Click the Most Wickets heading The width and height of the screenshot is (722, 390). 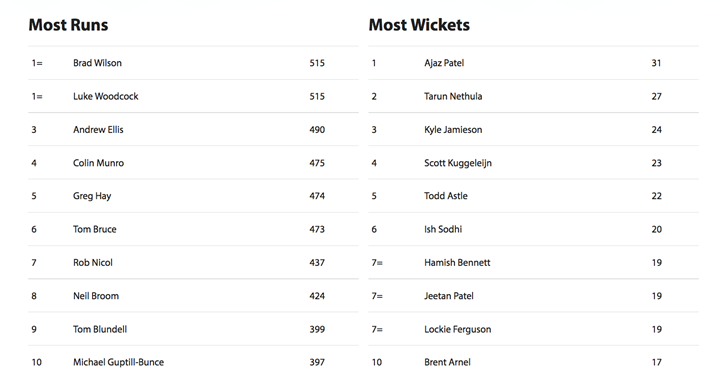419,25
